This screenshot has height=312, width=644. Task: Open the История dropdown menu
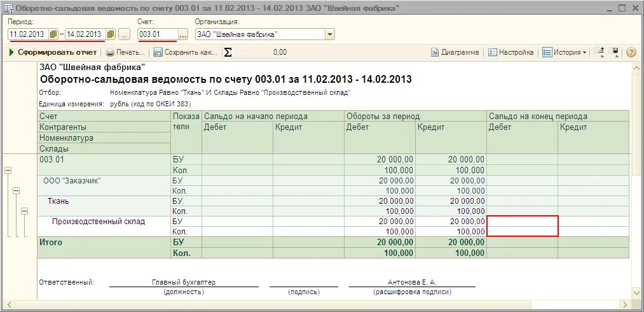565,53
